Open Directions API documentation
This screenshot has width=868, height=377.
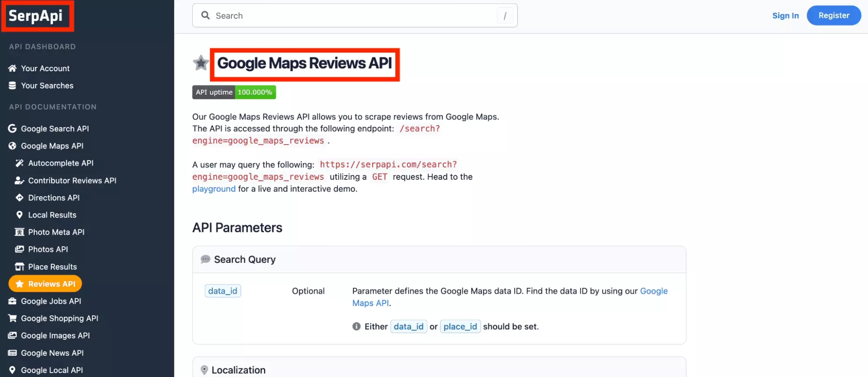tap(54, 198)
